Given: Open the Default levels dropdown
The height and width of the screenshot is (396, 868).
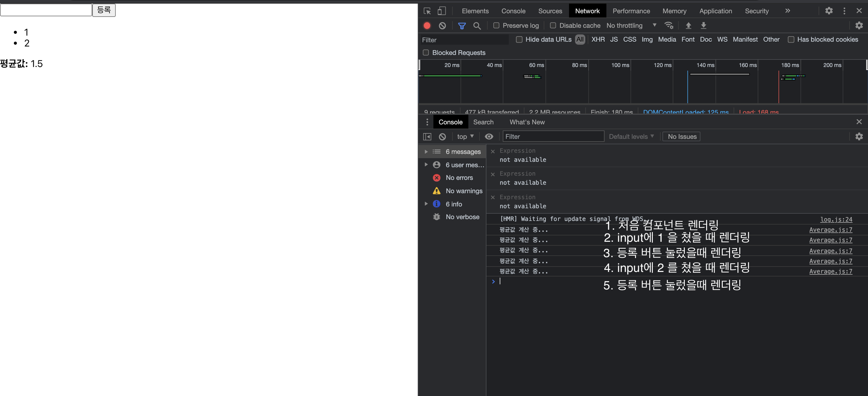Looking at the screenshot, I should [x=631, y=137].
